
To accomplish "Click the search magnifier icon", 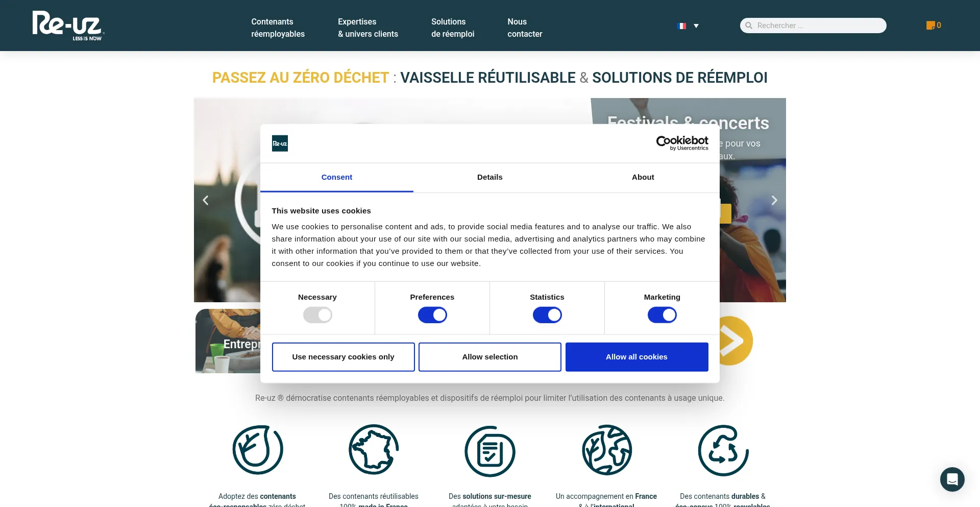I will (x=749, y=26).
